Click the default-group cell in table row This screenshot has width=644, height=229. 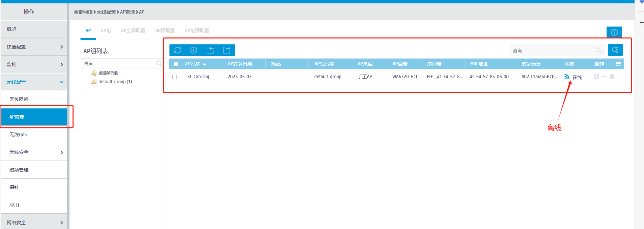328,77
